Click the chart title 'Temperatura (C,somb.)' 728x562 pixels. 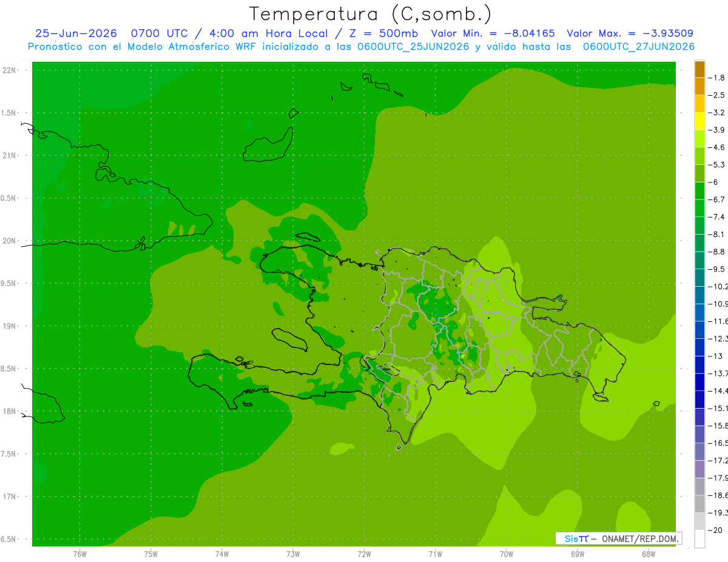point(371,14)
